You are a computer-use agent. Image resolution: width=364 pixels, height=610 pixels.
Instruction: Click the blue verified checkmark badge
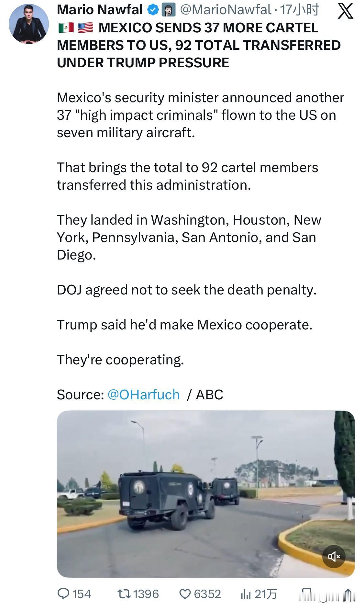coord(152,10)
